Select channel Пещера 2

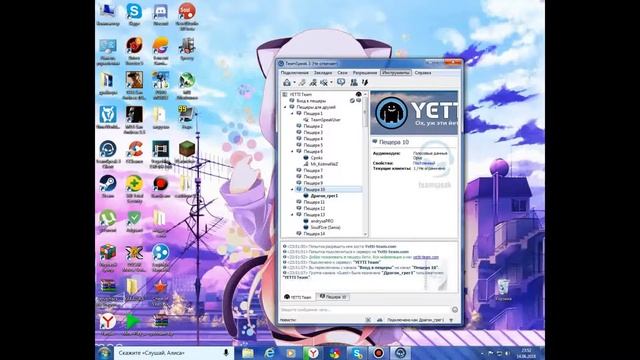pos(313,126)
